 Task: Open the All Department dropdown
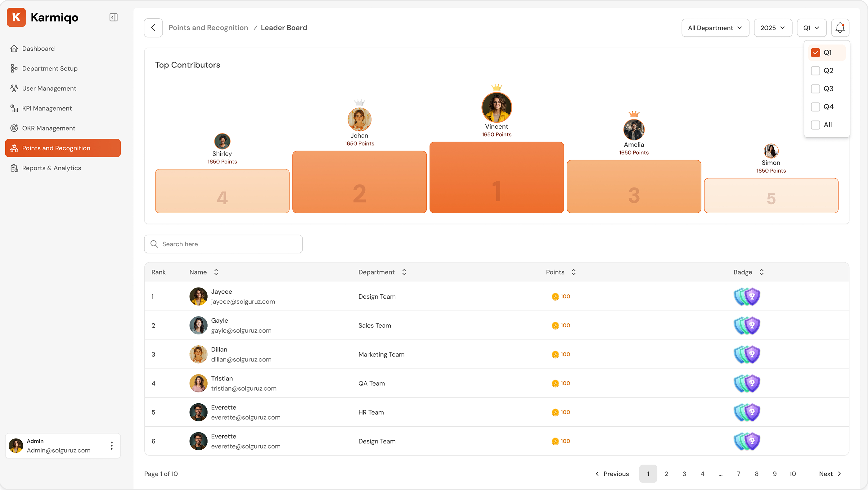[x=715, y=28]
